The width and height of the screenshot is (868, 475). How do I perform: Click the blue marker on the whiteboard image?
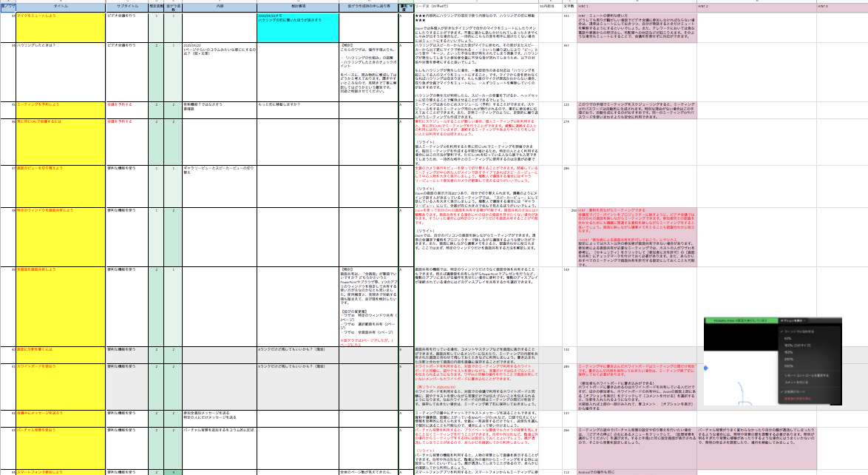(706, 368)
